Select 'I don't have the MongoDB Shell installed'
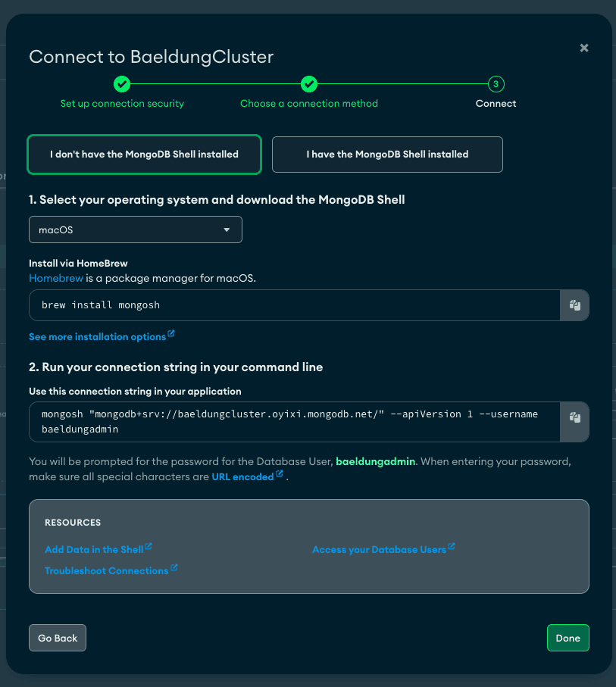Screen dimensions: 616x687 [144, 155]
